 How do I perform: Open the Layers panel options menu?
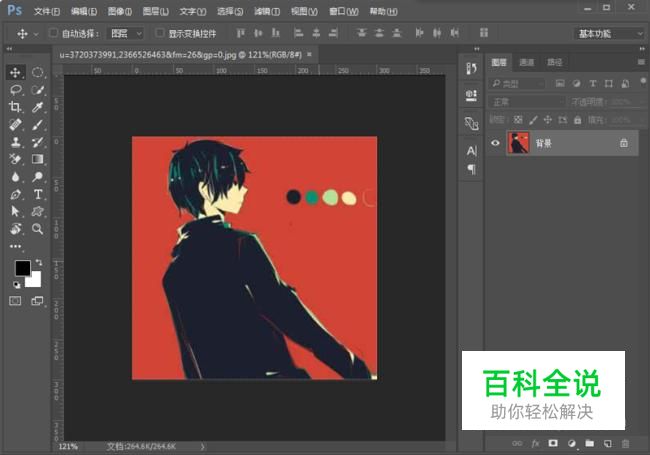tap(641, 62)
